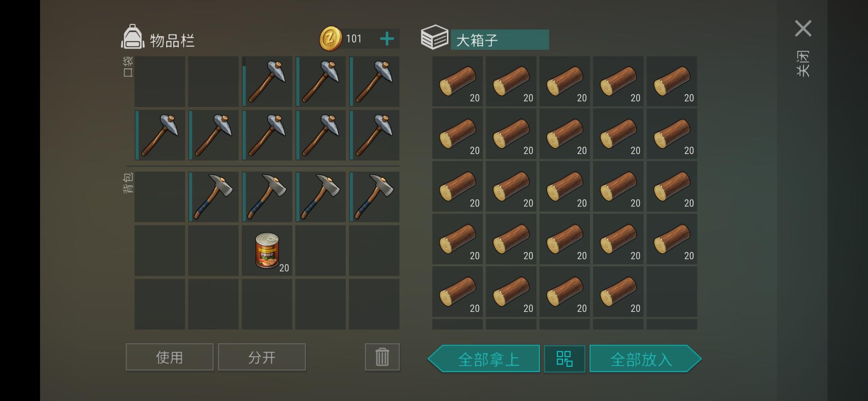Screen dimensions: 868x401
Task: Edit the 大箱子 chest name field
Action: tap(500, 40)
